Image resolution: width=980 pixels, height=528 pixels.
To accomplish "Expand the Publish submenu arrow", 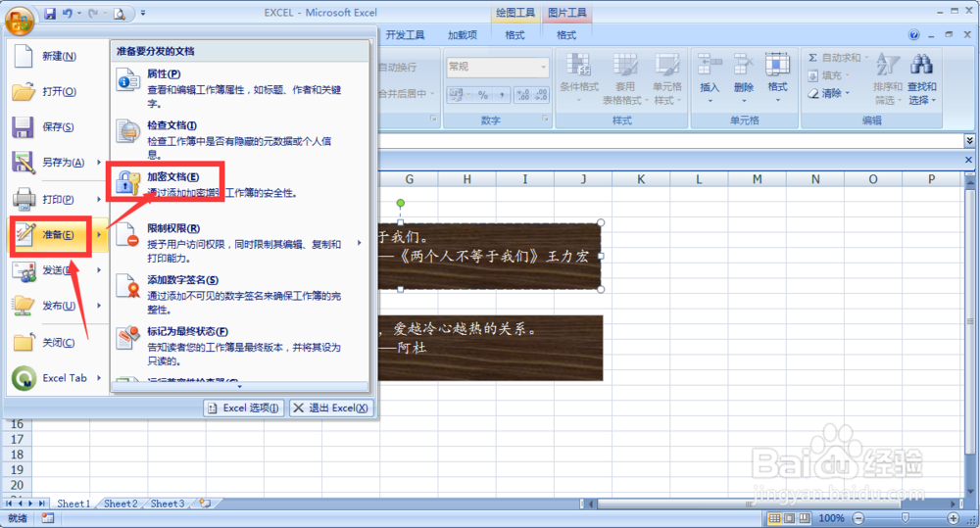I will [99, 307].
